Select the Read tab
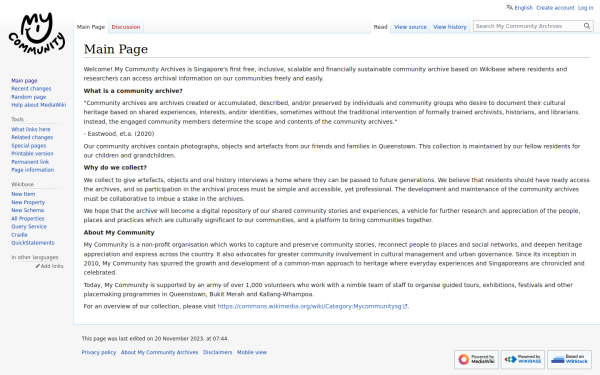 click(x=380, y=27)
